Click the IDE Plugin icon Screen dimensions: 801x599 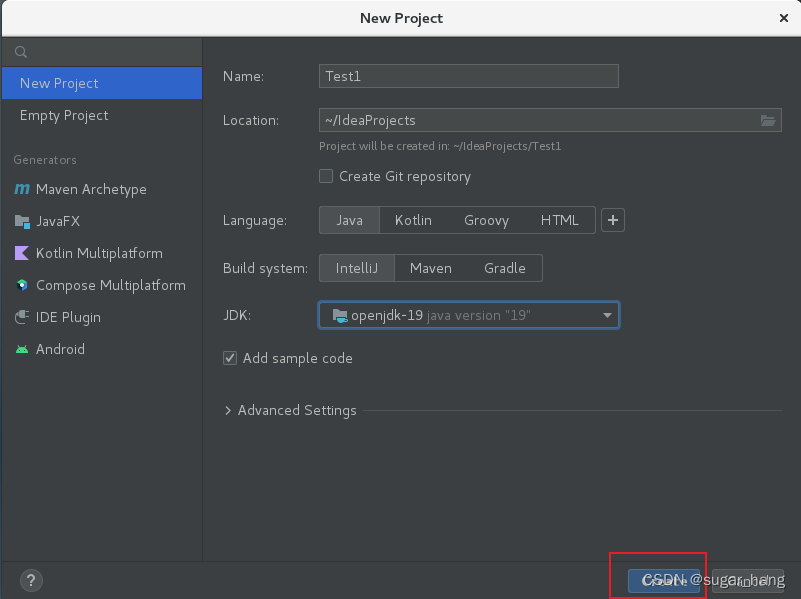(x=22, y=317)
